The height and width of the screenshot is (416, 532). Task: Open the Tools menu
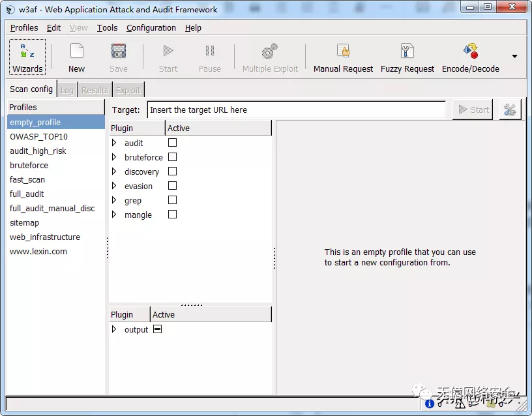107,28
